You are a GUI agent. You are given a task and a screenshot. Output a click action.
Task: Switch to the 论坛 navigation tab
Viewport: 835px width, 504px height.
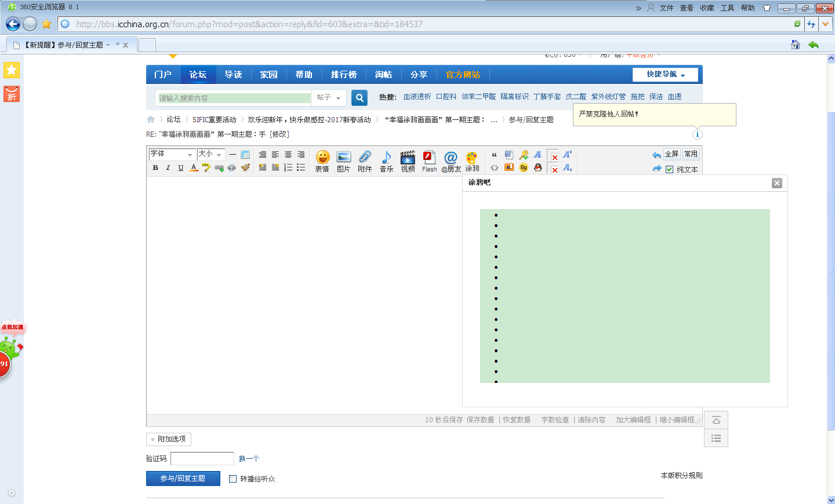[198, 74]
